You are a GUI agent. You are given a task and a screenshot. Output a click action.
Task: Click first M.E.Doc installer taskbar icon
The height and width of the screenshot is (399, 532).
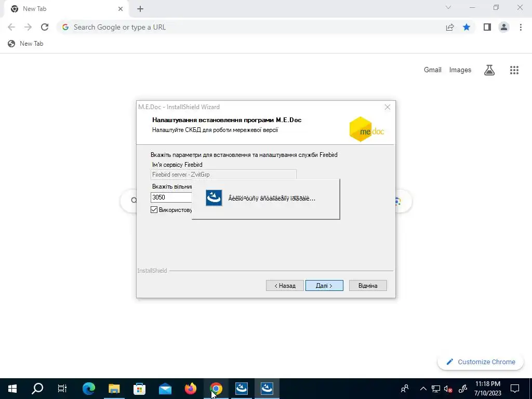241,389
